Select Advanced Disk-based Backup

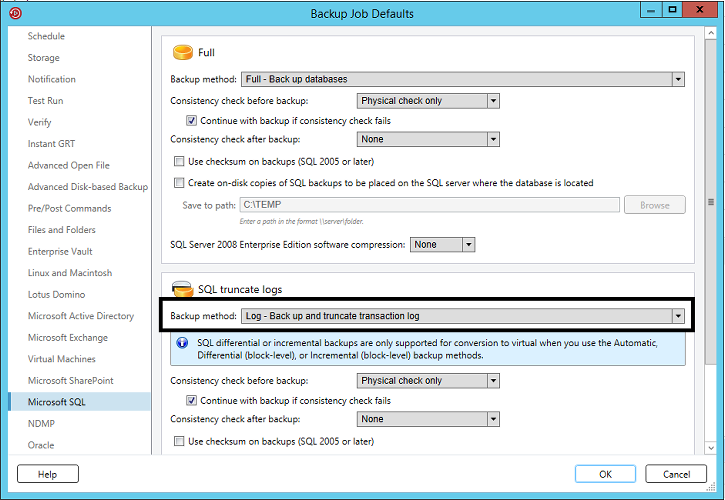(x=88, y=187)
